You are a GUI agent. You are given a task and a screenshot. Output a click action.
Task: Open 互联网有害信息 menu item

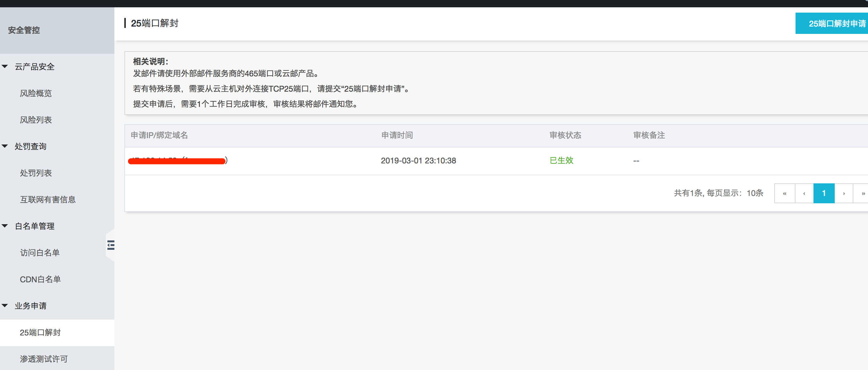point(48,200)
